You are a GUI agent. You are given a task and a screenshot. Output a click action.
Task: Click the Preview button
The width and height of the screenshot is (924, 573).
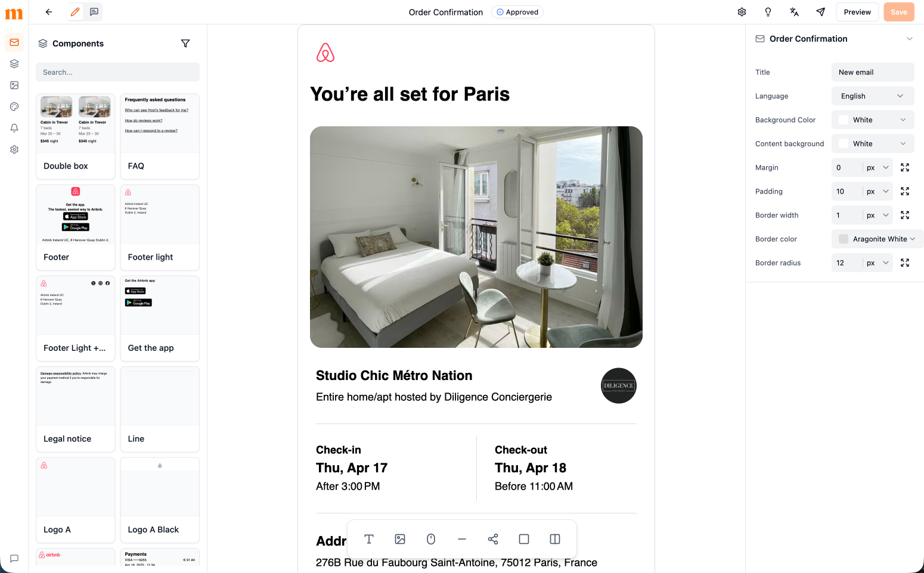857,12
